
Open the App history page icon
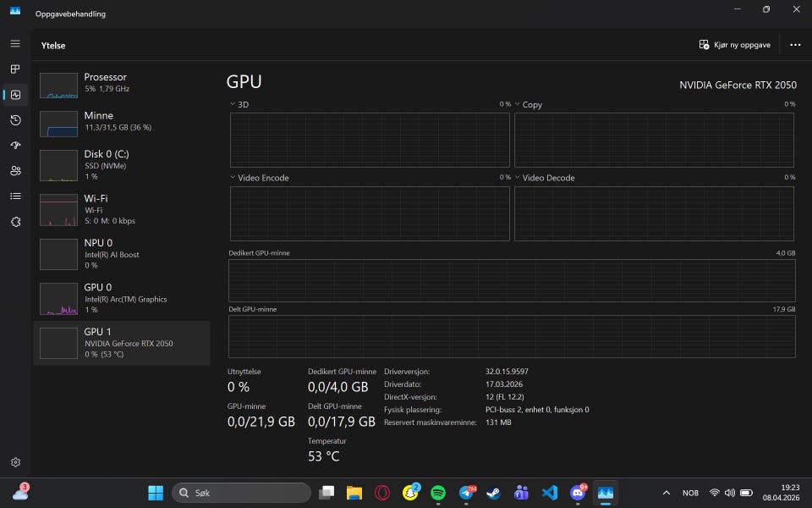(15, 119)
